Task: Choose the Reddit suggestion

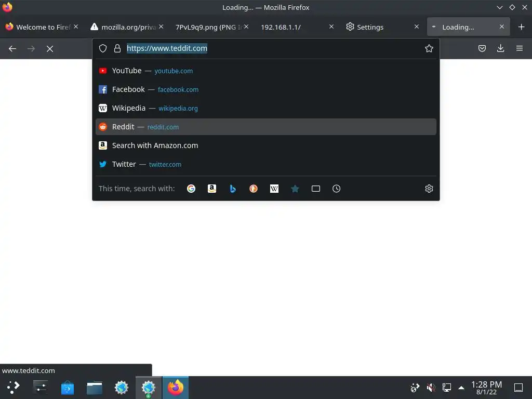Action: pos(265,127)
